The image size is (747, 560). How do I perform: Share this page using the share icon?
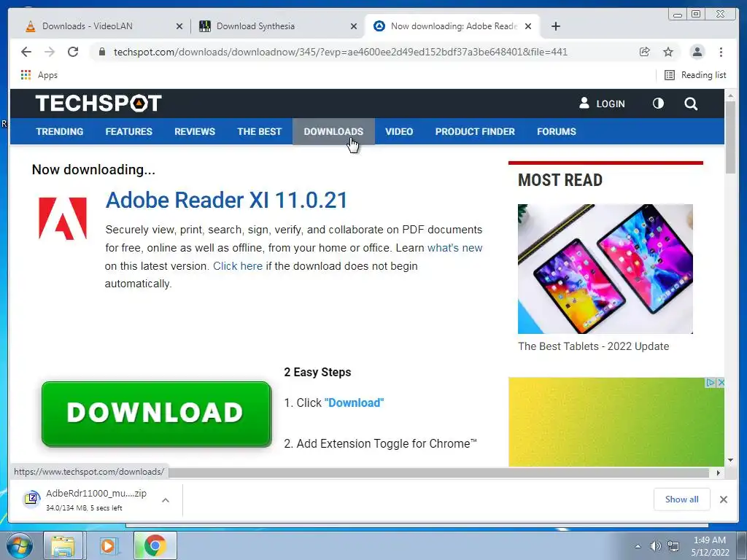pyautogui.click(x=645, y=52)
